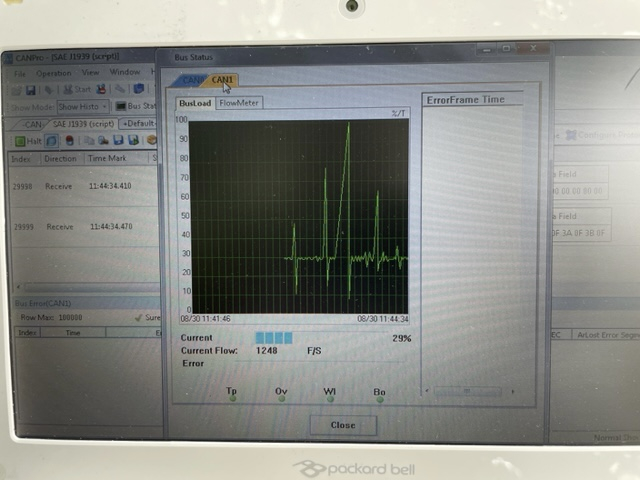Click the Ov status indicator light
The height and width of the screenshot is (480, 640).
pos(281,399)
